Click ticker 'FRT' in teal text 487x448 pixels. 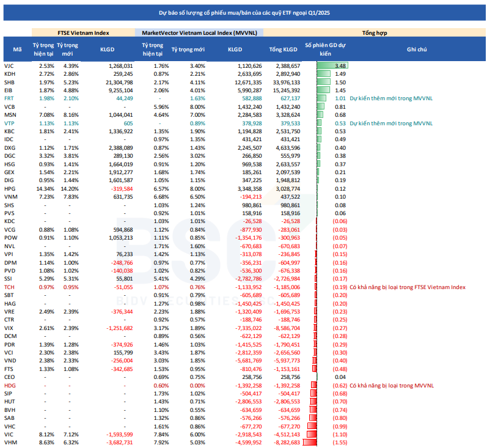point(9,98)
